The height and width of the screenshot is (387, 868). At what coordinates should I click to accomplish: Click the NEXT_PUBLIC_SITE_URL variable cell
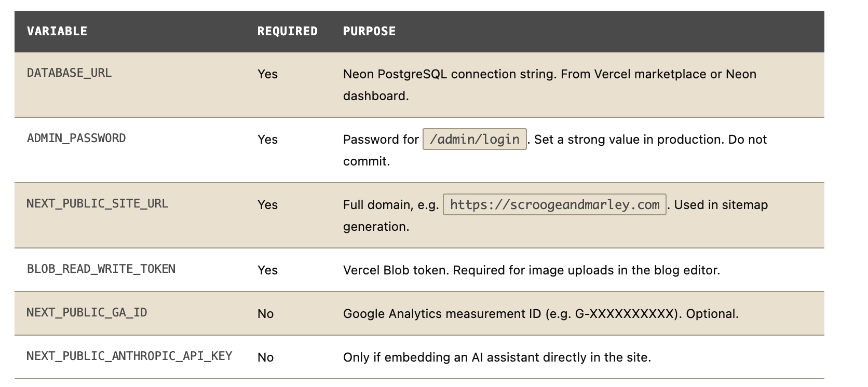click(98, 204)
